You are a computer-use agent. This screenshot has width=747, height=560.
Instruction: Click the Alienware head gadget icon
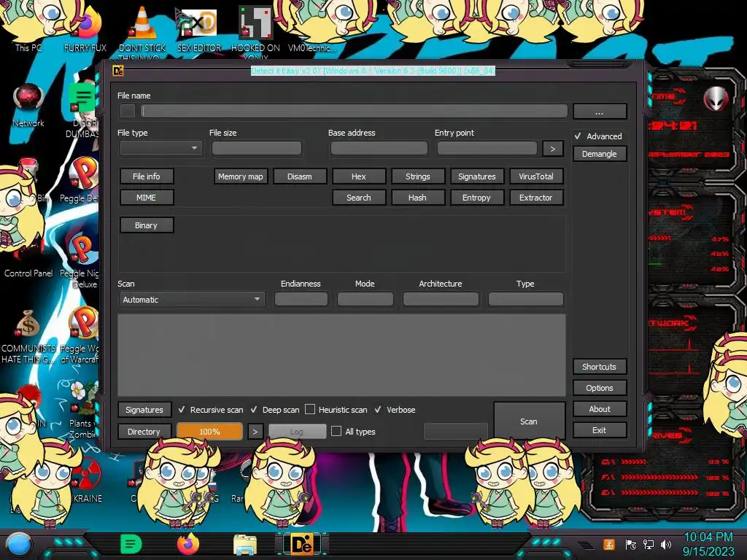click(716, 98)
